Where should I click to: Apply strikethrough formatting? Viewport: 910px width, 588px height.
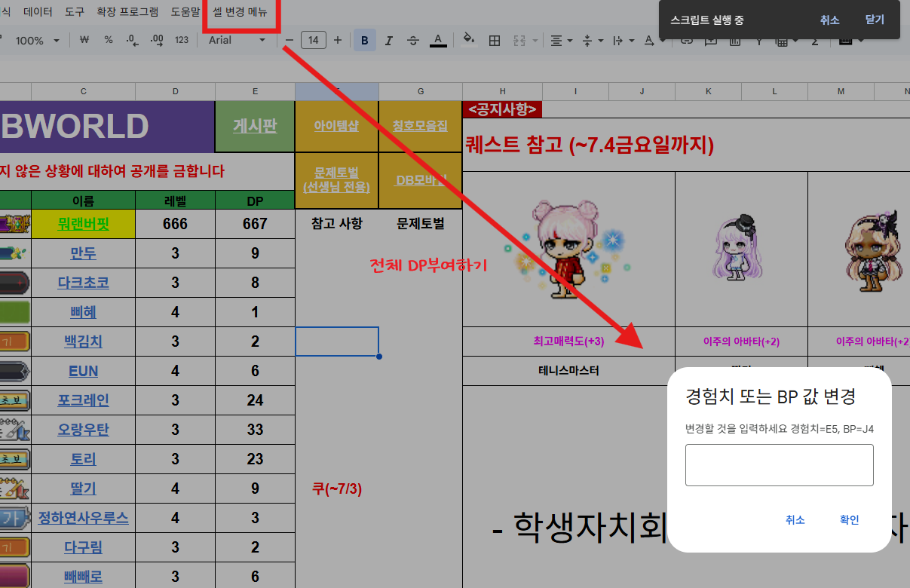point(412,40)
